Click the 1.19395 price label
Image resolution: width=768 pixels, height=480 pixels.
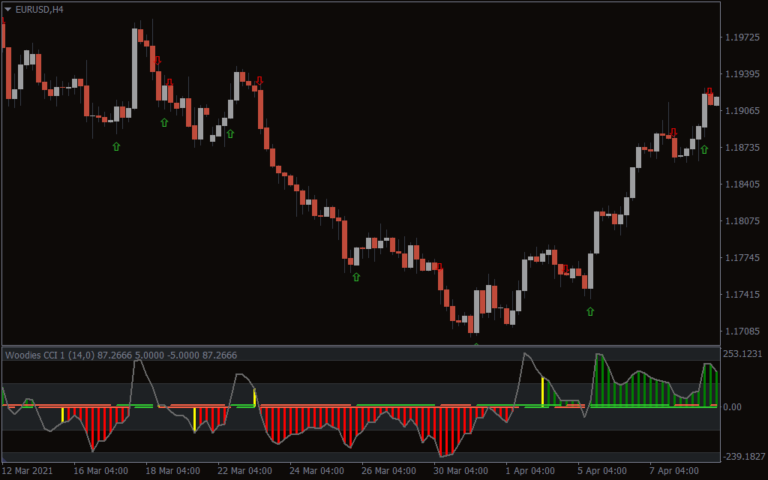coord(743,74)
